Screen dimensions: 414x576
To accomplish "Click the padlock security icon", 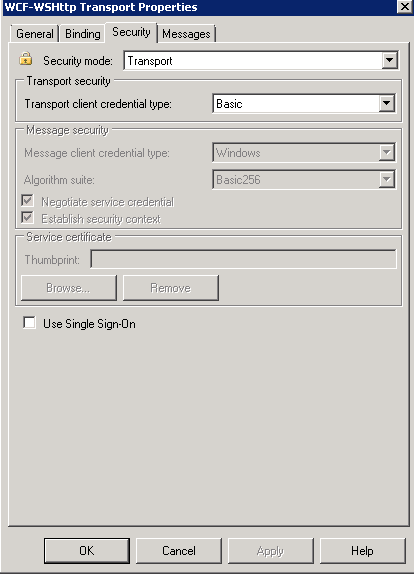I will (26, 59).
